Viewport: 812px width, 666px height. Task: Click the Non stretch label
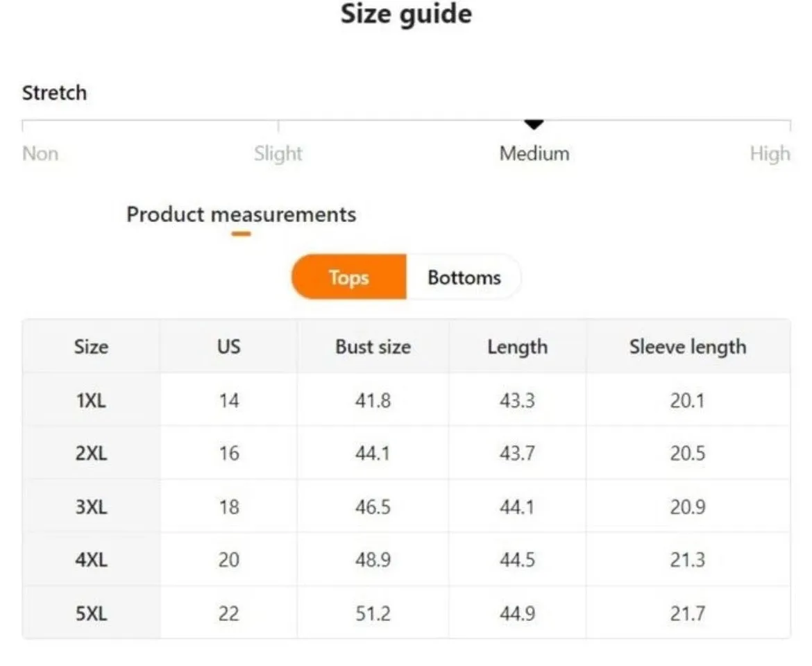(x=40, y=154)
